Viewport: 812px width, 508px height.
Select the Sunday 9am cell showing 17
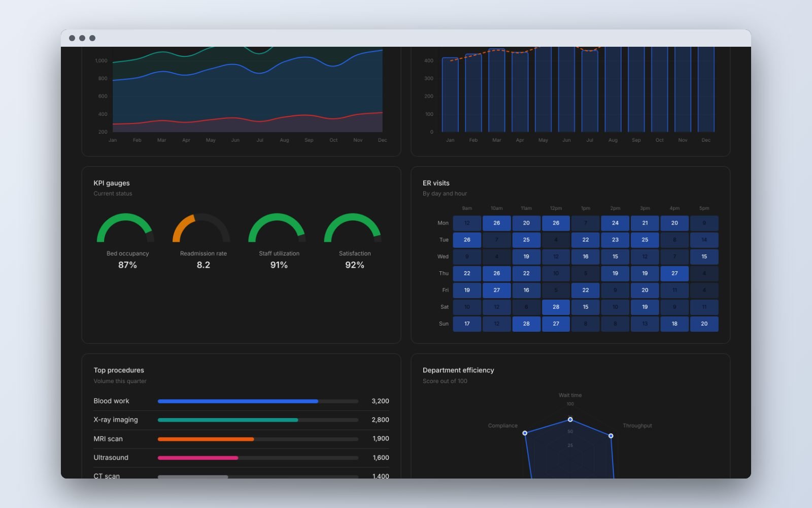(467, 324)
